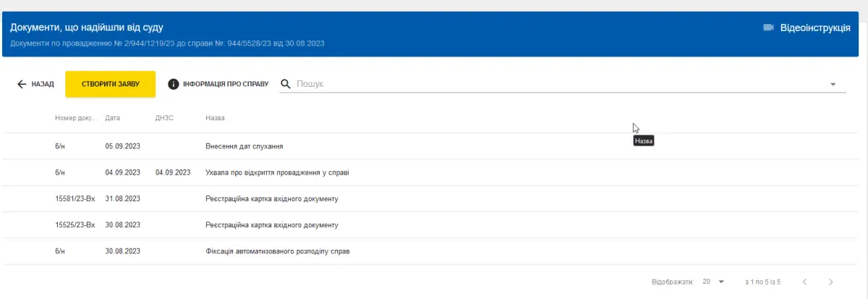Open the 'Відеоінструкція' link

[x=815, y=28]
